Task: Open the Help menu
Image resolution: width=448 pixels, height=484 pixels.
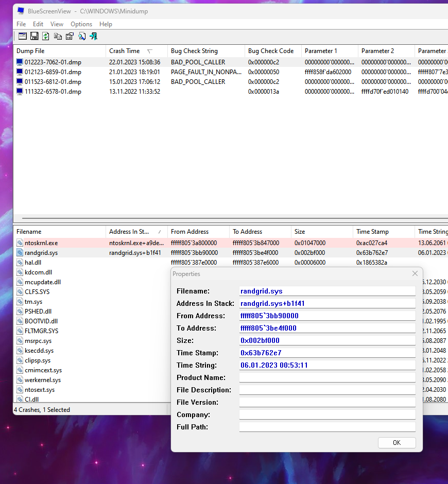Action: click(106, 24)
